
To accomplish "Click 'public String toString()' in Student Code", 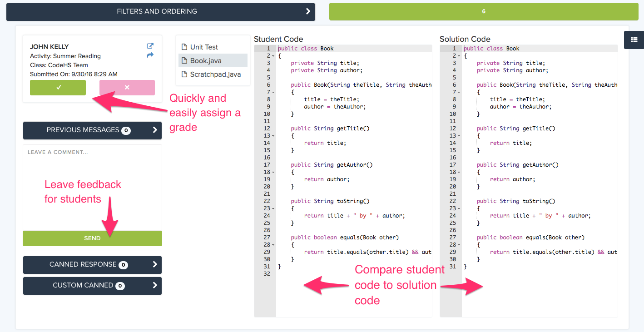I will pos(330,201).
